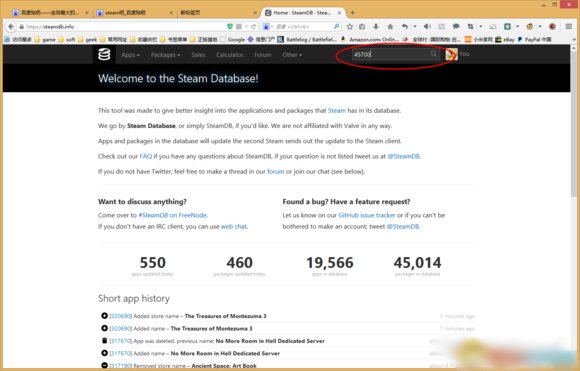This screenshot has width=580, height=371.
Task: Expand the dropdown arrow next to blue star extension
Action: [517, 27]
